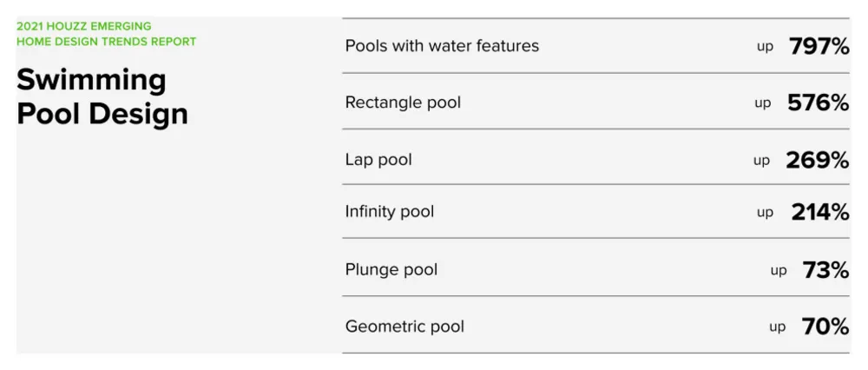This screenshot has width=868, height=370.
Task: Select the 'Pools with water features' label
Action: click(442, 46)
